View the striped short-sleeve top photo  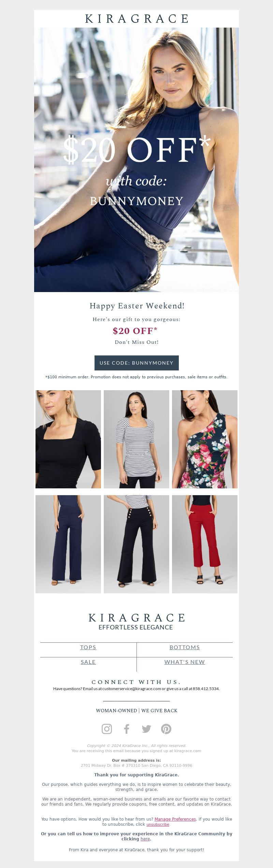(136, 439)
